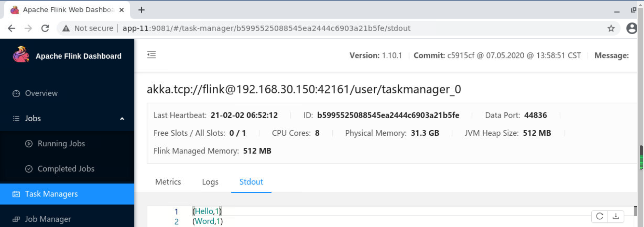The width and height of the screenshot is (644, 227).
Task: Click the Flink Managed Memory 512 MB value
Action: (257, 151)
